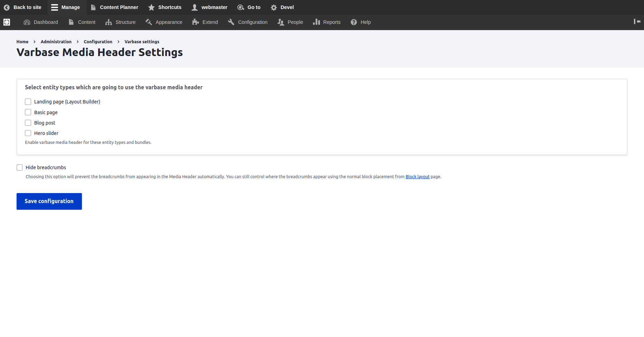Click the webmaster user icon
Screen dimensions: 644x337
pos(195,7)
